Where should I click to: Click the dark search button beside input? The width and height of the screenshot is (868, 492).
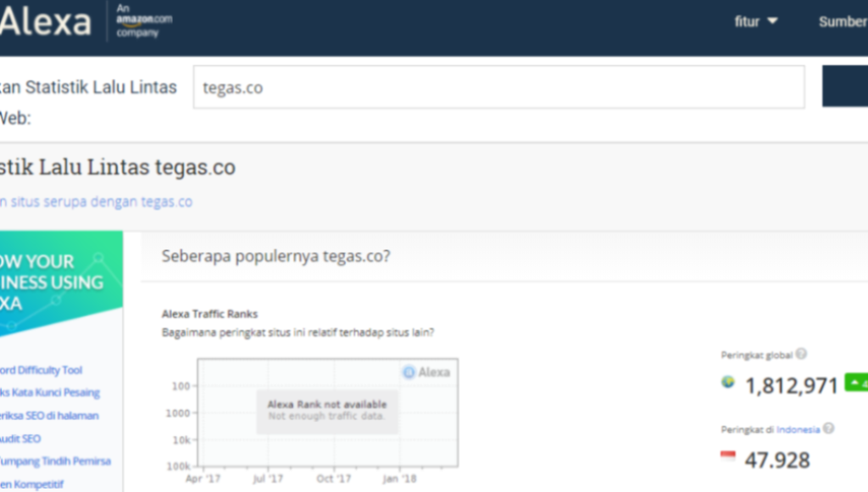pos(845,86)
